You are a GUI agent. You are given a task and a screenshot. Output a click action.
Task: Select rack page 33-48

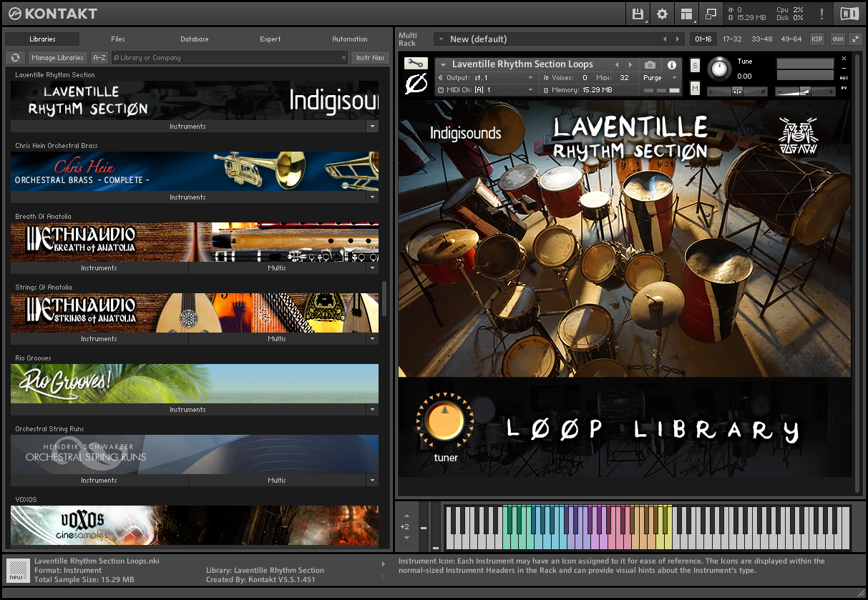click(761, 39)
